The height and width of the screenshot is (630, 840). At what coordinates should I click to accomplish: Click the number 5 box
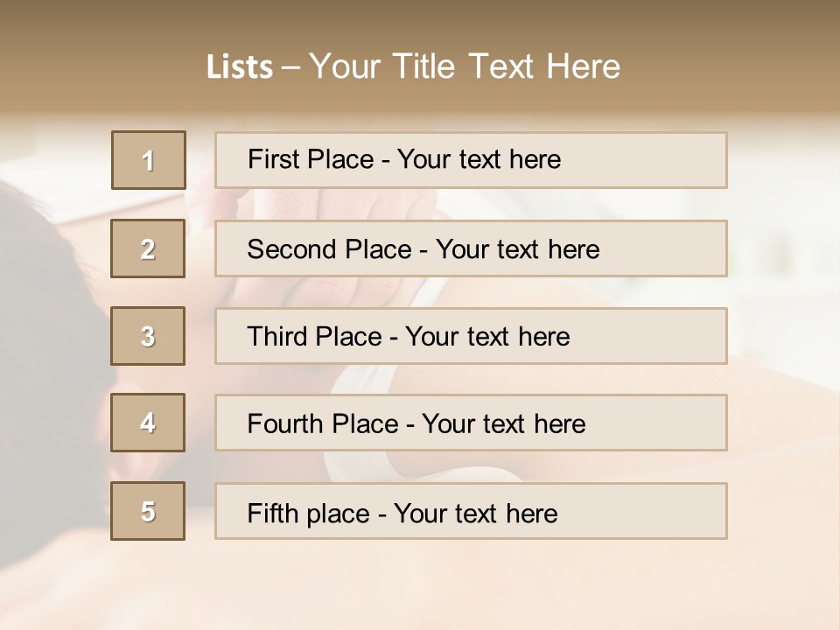point(148,511)
